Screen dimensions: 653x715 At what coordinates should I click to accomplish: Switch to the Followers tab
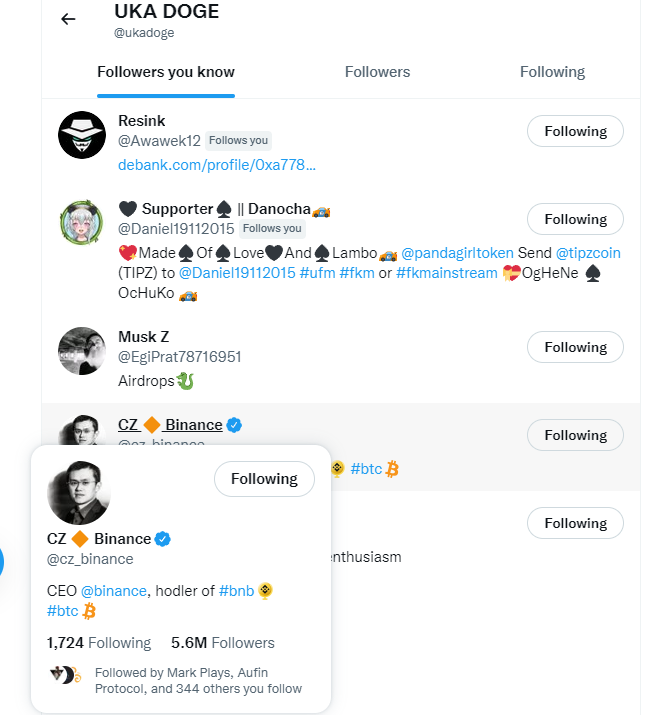(377, 72)
